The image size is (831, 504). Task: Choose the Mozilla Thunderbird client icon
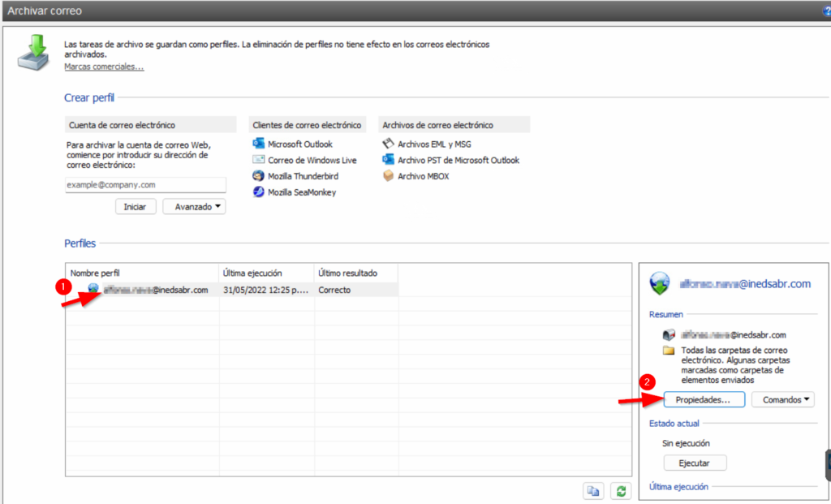tap(259, 176)
